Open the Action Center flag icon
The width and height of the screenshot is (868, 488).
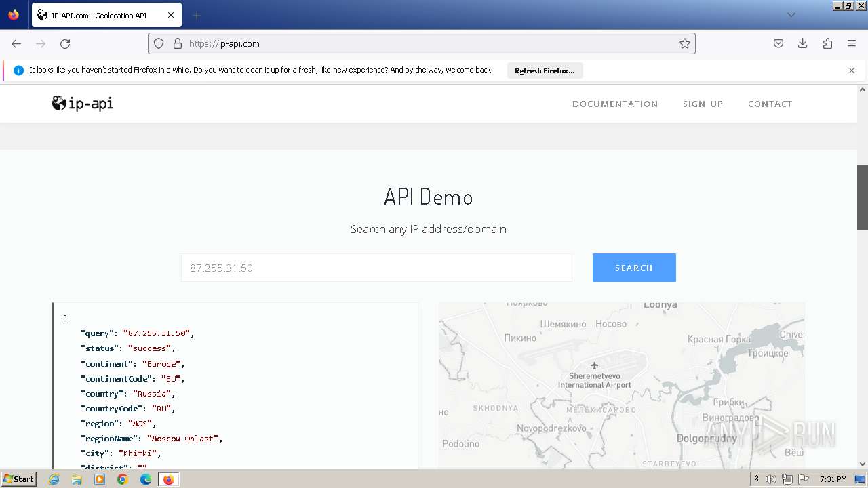click(802, 479)
